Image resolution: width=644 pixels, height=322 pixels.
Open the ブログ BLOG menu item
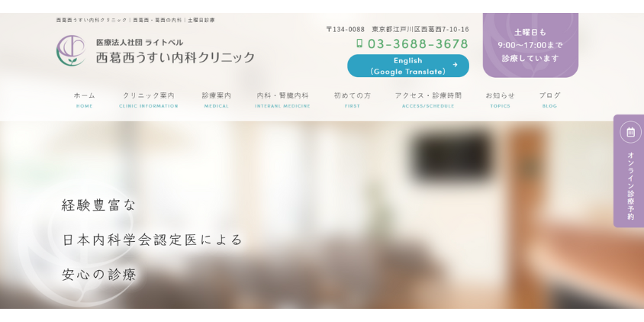tap(549, 100)
